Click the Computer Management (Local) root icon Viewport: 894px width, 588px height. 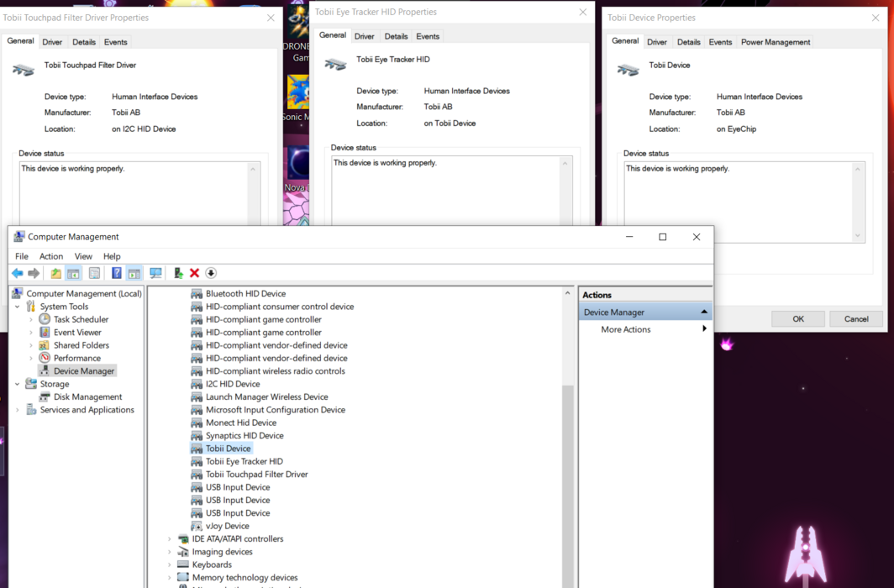18,293
